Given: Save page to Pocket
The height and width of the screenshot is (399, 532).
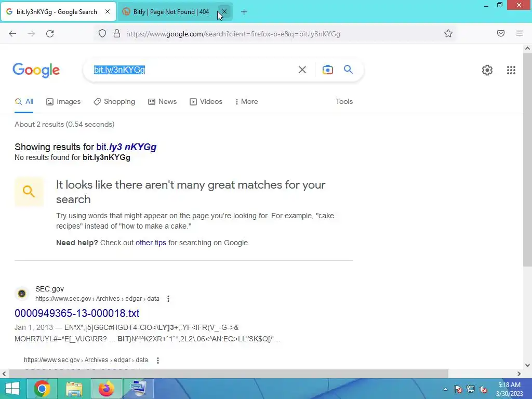Looking at the screenshot, I should click(x=501, y=33).
